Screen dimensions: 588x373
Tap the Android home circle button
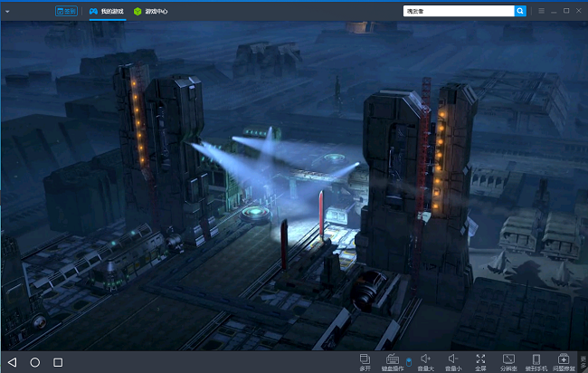35,362
